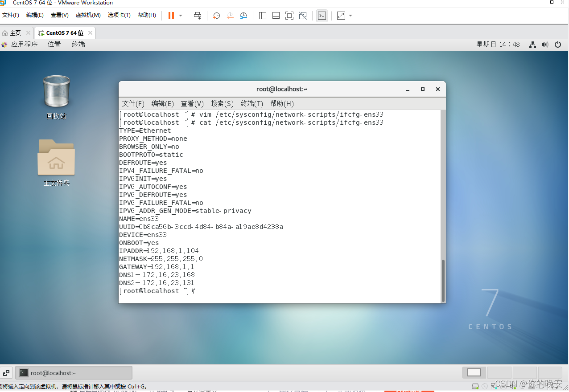Open terminal 查看(V) menu
569x392 pixels.
pos(192,103)
